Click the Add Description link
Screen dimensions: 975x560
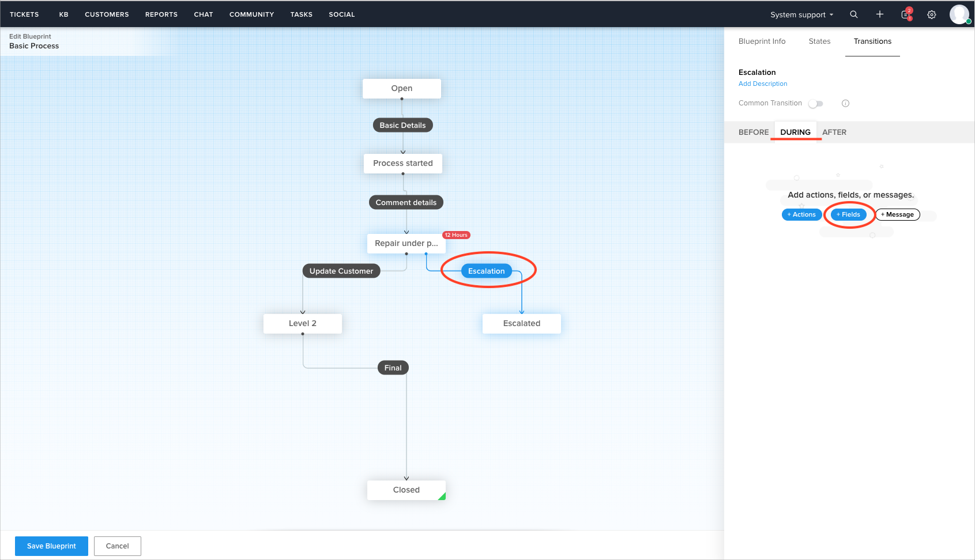tap(762, 84)
